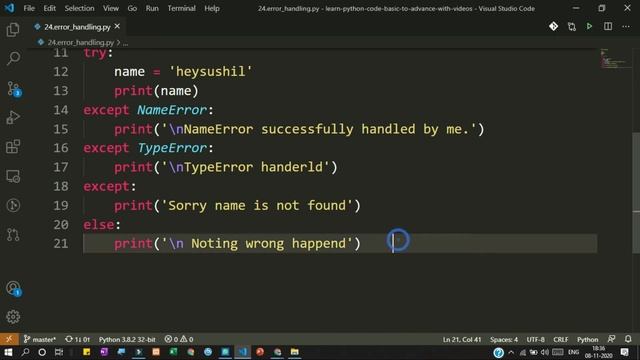Open the Accounts menu icon
The width and height of the screenshot is (640, 360).
coord(13,289)
